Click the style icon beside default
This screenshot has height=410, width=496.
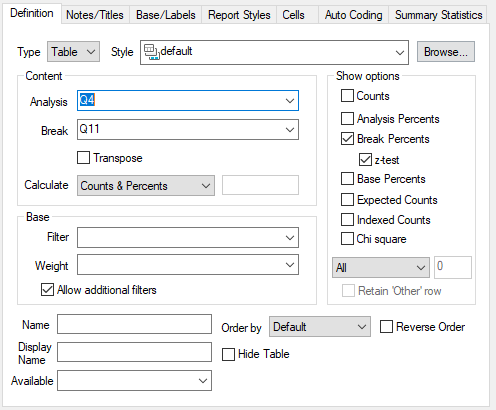click(152, 52)
